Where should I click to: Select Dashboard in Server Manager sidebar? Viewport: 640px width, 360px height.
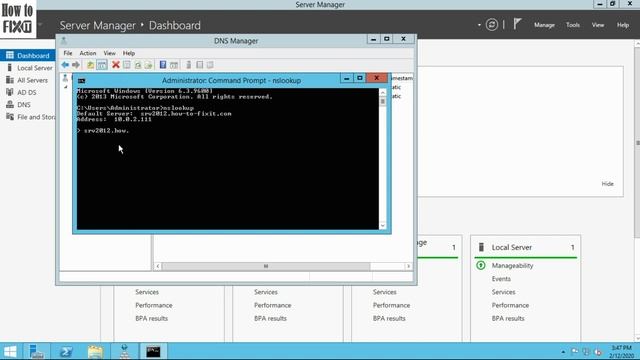click(x=28, y=56)
